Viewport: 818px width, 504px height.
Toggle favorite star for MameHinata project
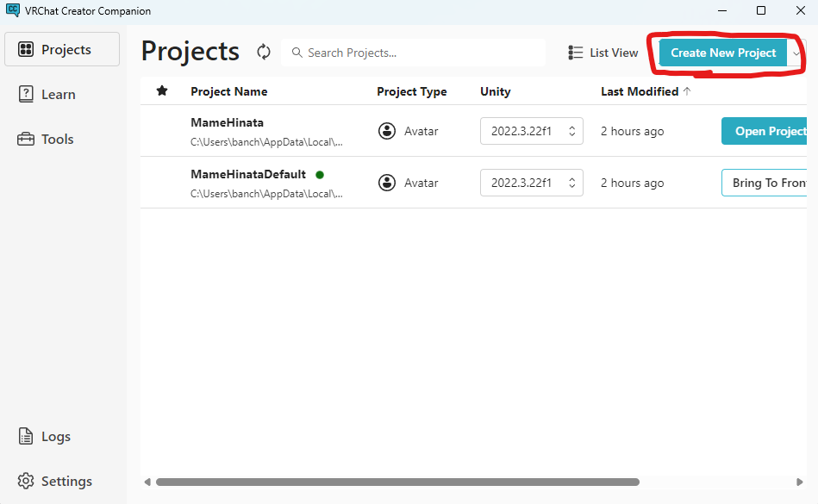point(162,131)
